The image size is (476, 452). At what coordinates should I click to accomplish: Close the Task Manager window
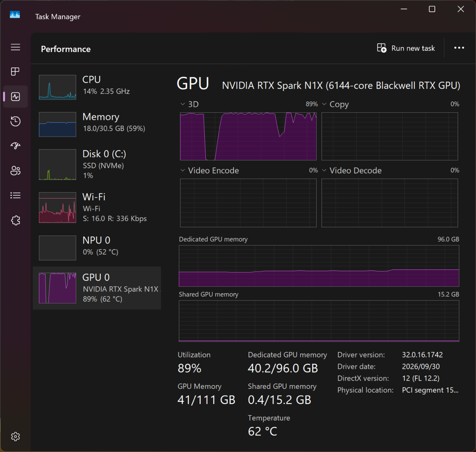tap(461, 9)
